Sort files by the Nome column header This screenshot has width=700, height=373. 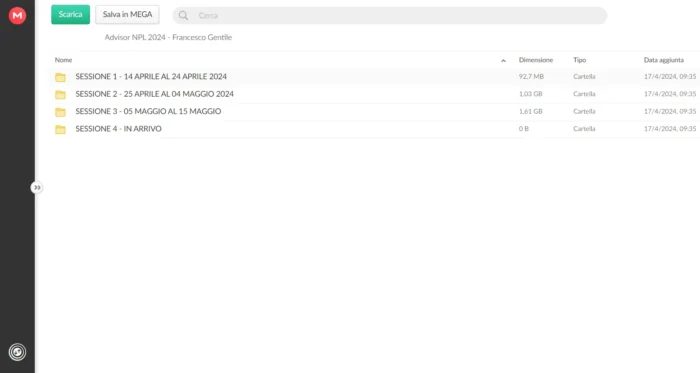[x=63, y=60]
